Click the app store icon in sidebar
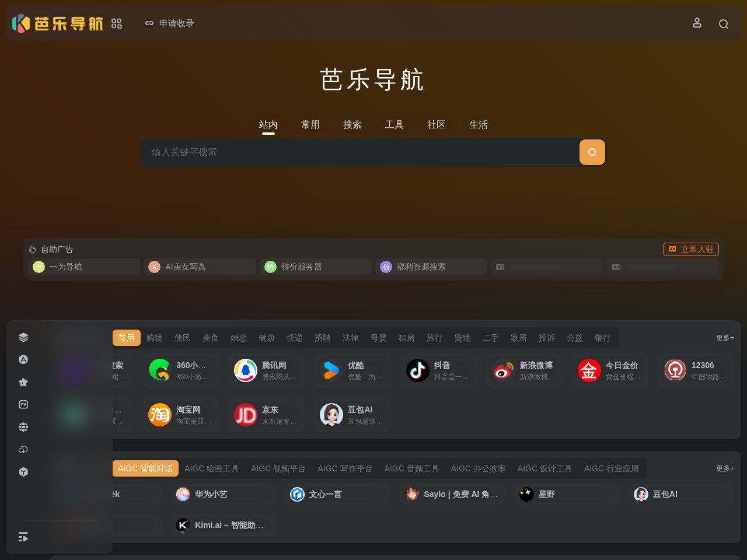747x560 pixels. tap(23, 359)
